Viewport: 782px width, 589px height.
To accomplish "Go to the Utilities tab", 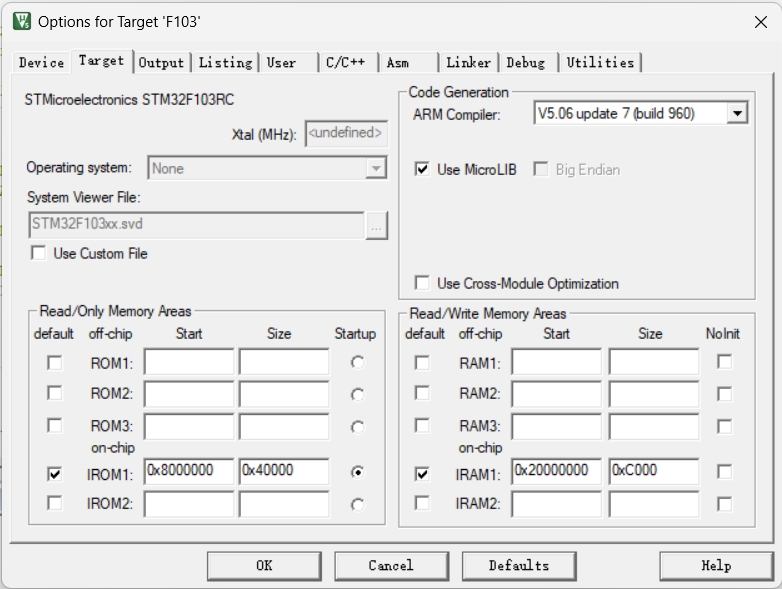I will coord(600,63).
